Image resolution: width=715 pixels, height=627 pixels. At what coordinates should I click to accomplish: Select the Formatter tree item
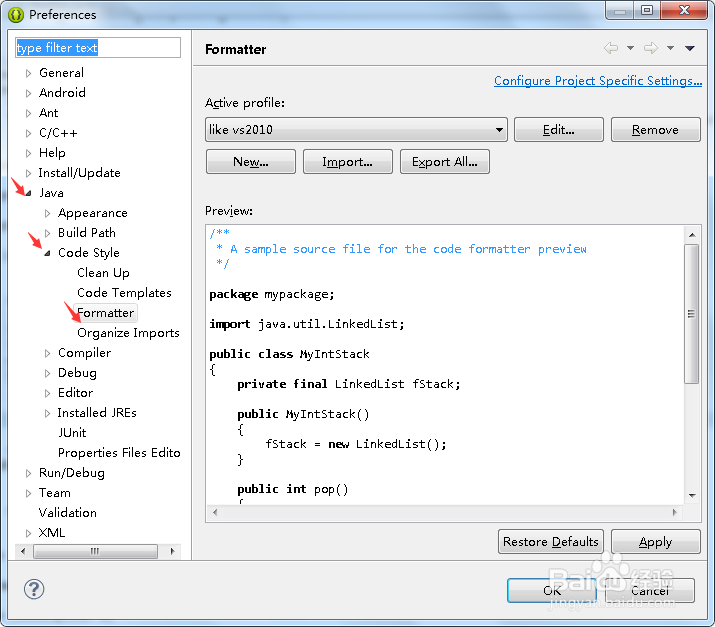pos(105,313)
